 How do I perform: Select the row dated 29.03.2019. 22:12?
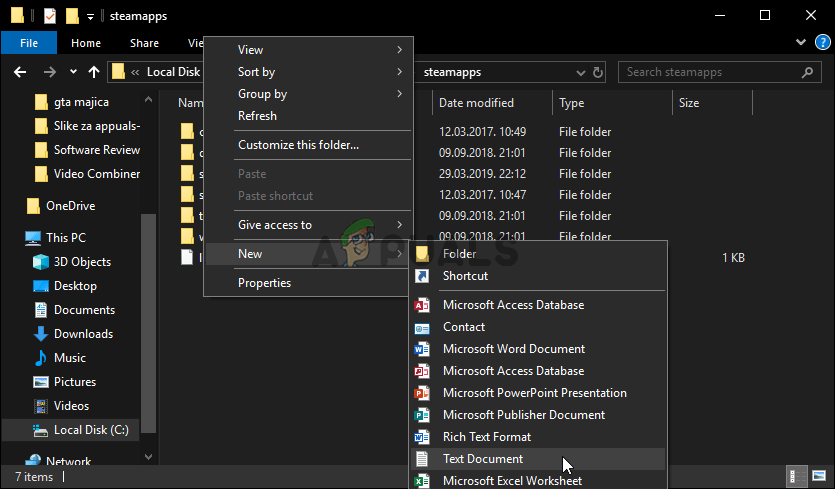pyautogui.click(x=482, y=174)
